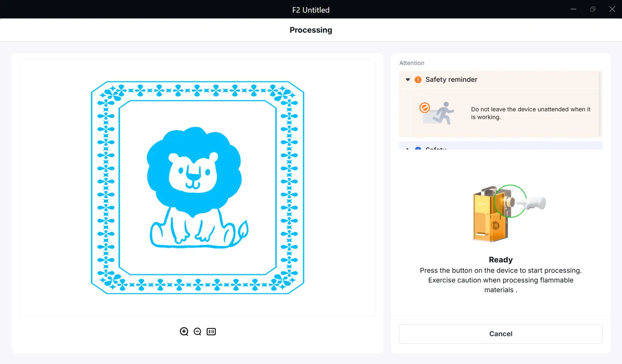Reset preview to 1:1 scale

211,332
